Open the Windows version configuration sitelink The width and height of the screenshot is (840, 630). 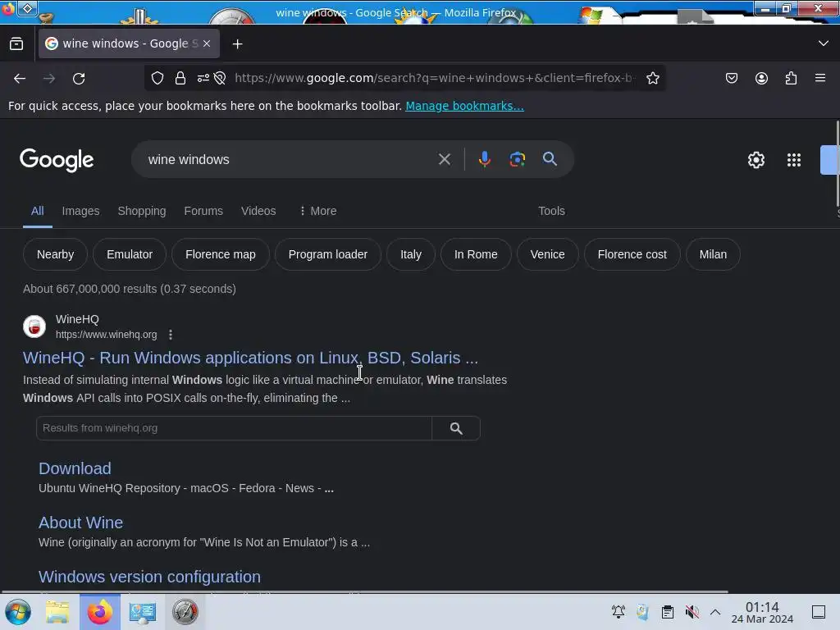[x=149, y=577]
